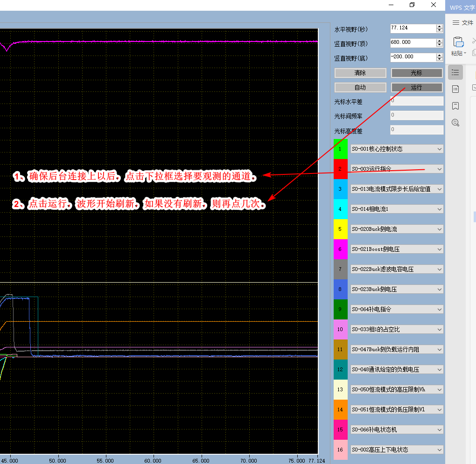Open channel 4 dropdown S0-014相电流1
The image size is (476, 464).
[397, 209]
